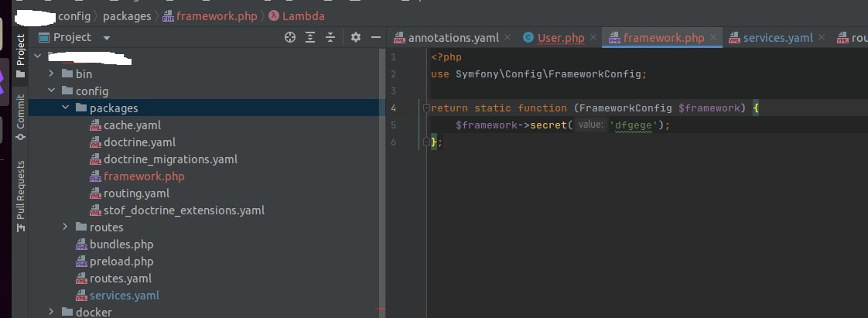
Task: Click the Expand All icon in Project panel
Action: click(310, 37)
